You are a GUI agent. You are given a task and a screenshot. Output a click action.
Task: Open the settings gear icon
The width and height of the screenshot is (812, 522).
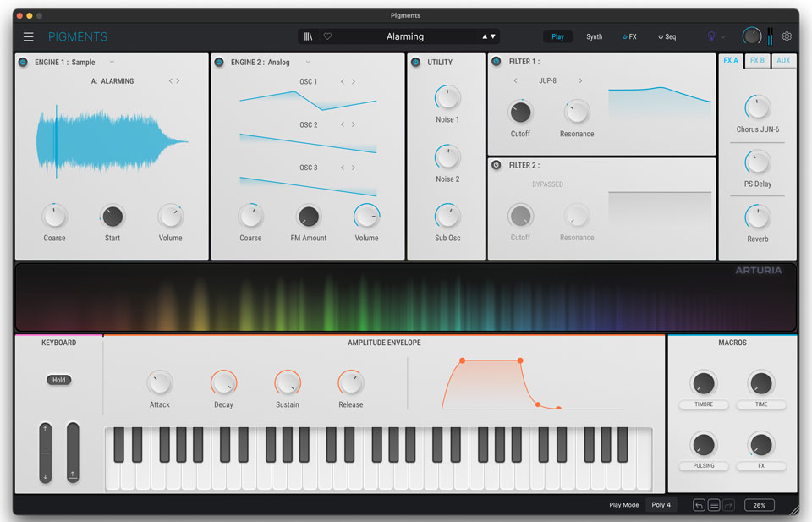pos(787,36)
